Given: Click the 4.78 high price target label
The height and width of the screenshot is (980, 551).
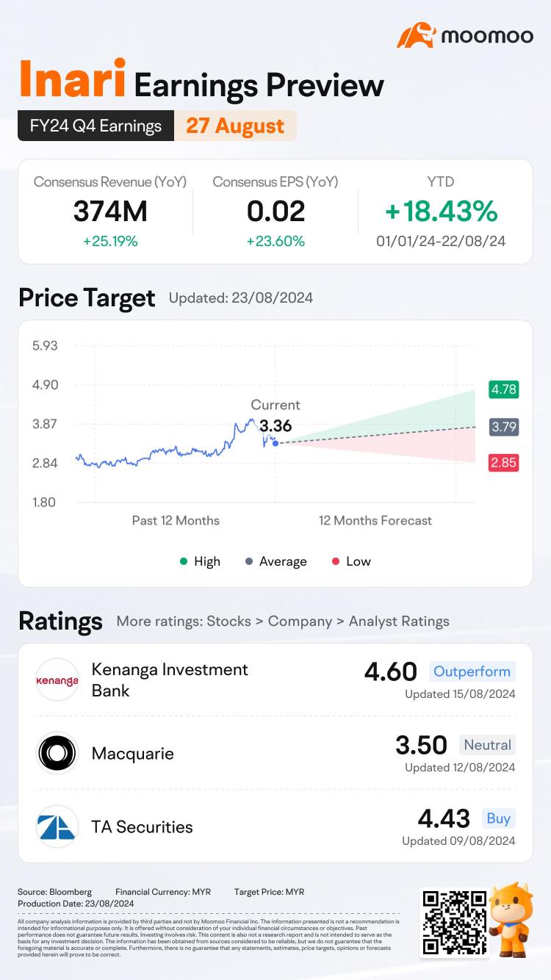Looking at the screenshot, I should (504, 389).
